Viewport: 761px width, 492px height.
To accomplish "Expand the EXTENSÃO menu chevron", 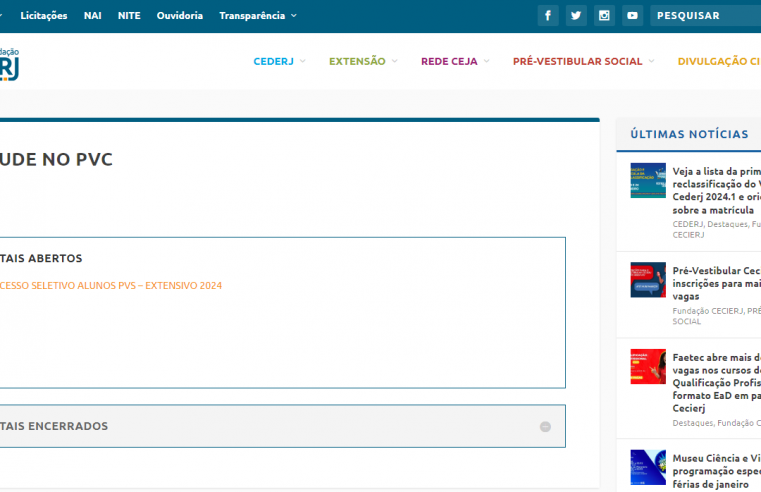I will tap(395, 61).
